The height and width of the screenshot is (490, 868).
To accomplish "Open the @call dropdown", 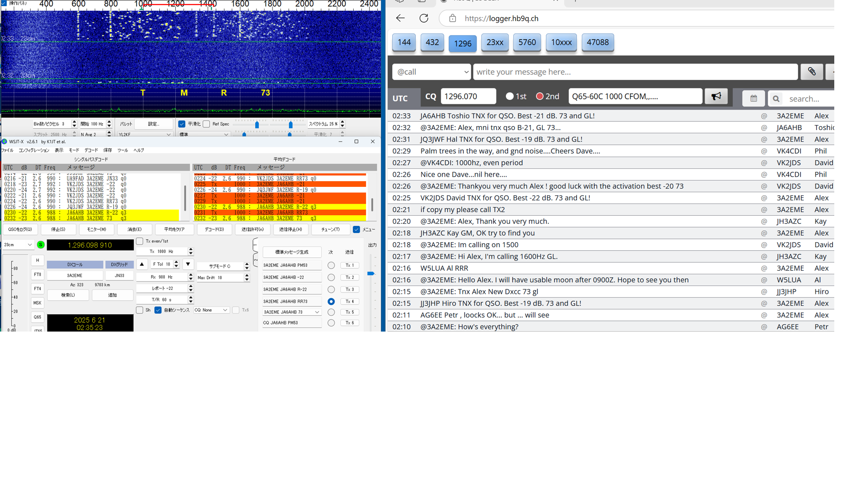I will click(431, 72).
